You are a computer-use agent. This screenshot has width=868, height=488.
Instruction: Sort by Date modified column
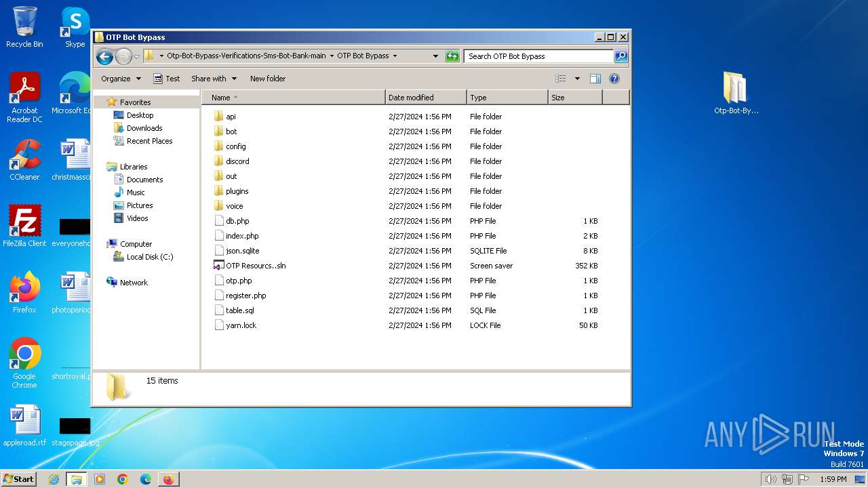tap(426, 98)
